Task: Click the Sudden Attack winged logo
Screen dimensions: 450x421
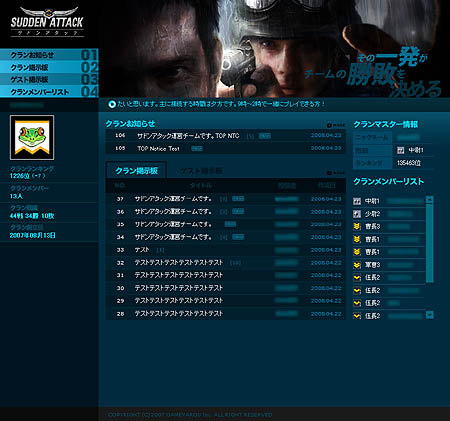Action: 47,22
